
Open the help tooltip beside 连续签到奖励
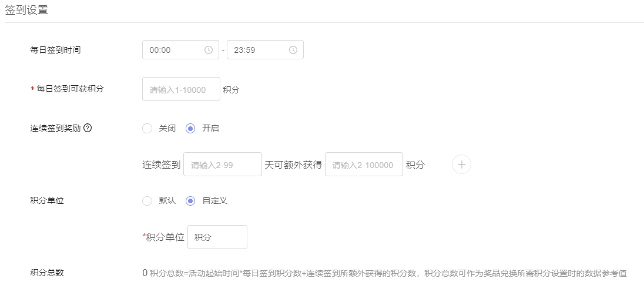click(x=88, y=127)
